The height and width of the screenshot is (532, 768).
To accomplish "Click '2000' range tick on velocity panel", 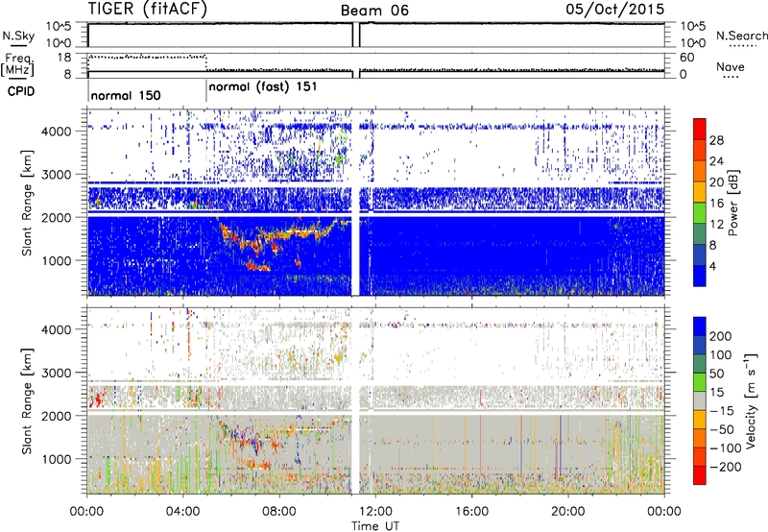I will coord(57,416).
